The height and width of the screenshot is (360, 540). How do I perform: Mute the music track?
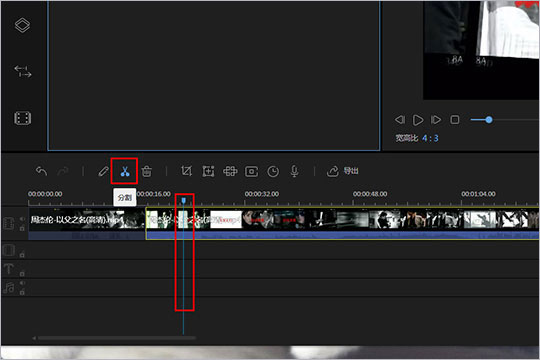22,283
